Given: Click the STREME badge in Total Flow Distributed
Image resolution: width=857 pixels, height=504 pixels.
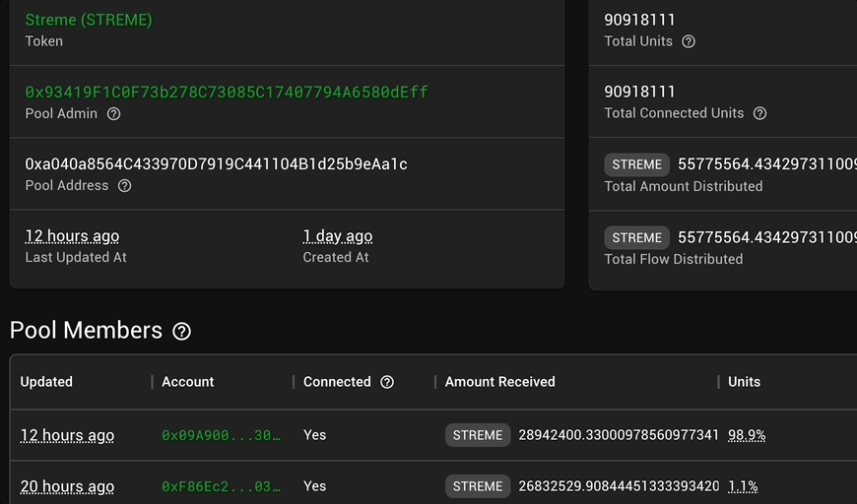Looking at the screenshot, I should (636, 237).
